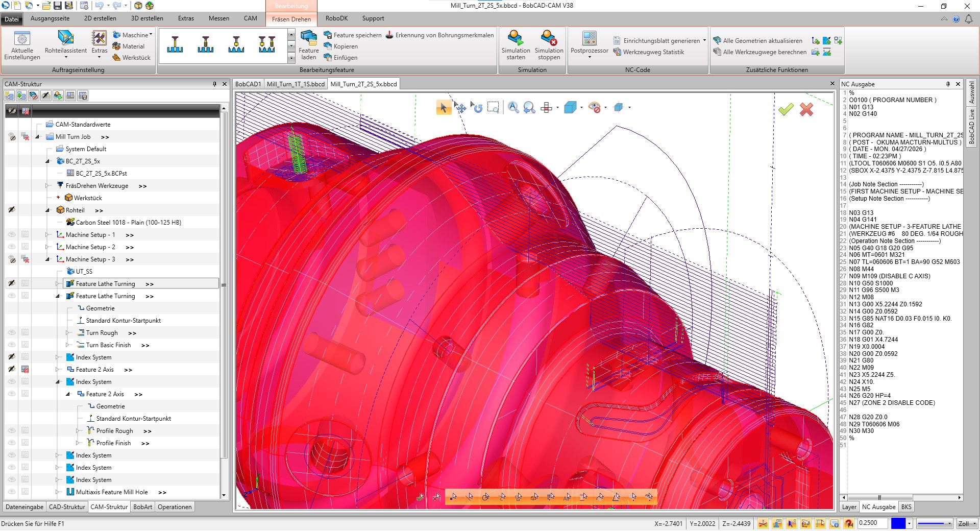
Task: Click the hide-eye icon in CAM-Struktur toolbar
Action: click(46, 95)
